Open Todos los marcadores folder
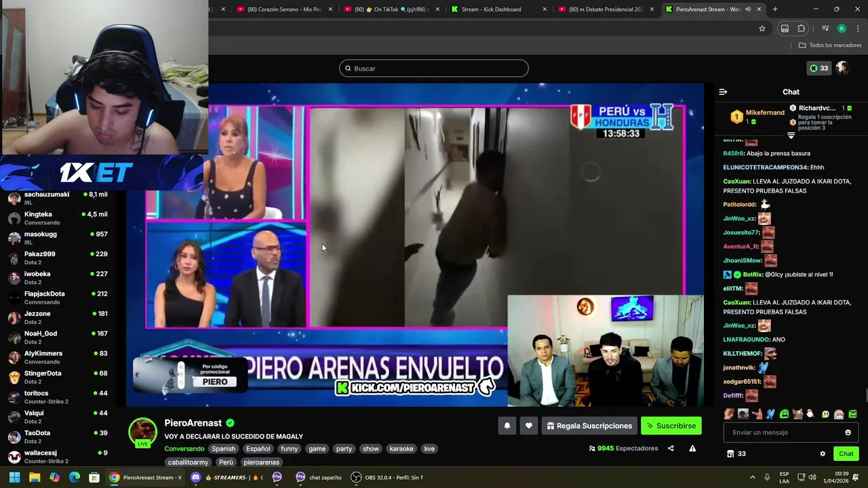Screen dimensions: 868x488 click(830, 45)
